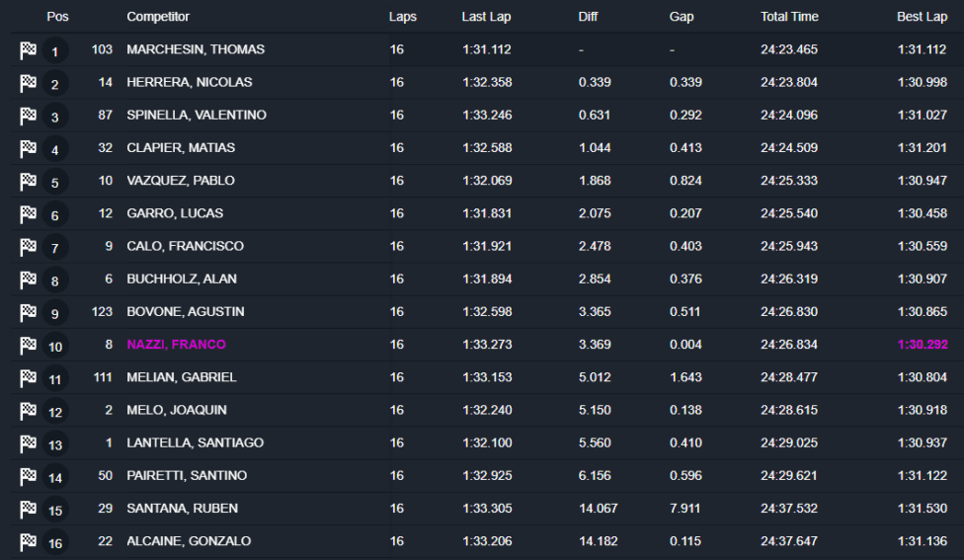Click the Last Lap column header

[486, 17]
